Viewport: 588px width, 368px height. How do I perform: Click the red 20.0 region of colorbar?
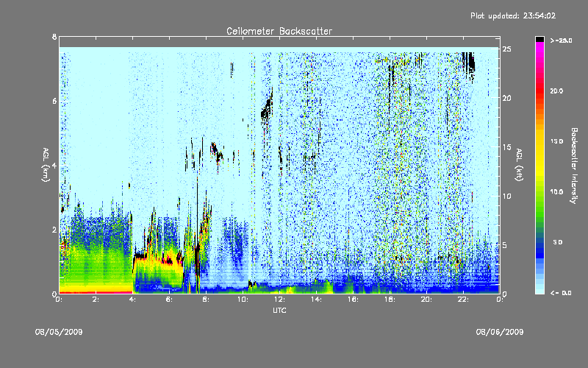pyautogui.click(x=539, y=90)
